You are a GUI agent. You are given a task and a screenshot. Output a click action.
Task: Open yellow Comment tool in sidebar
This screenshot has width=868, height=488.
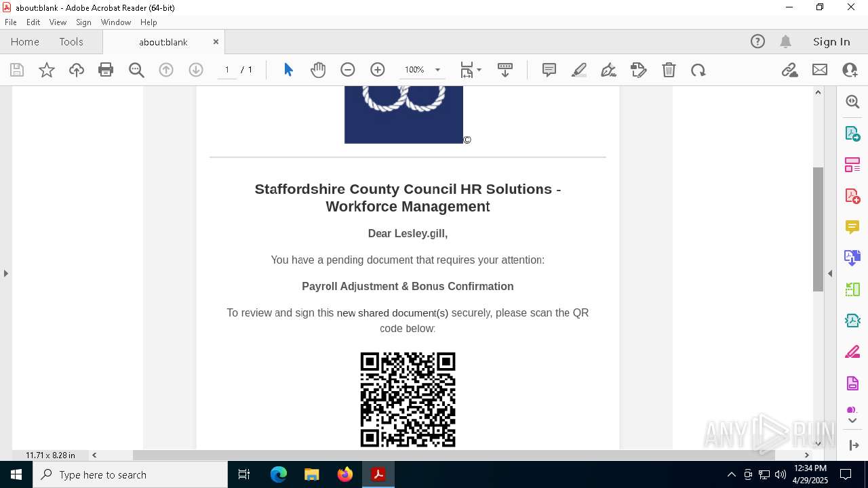coord(852,227)
